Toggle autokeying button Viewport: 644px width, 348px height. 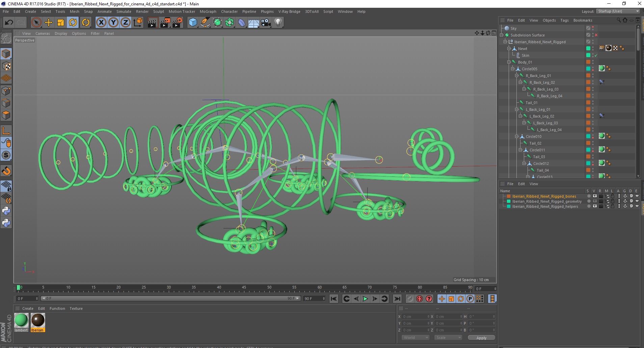420,299
